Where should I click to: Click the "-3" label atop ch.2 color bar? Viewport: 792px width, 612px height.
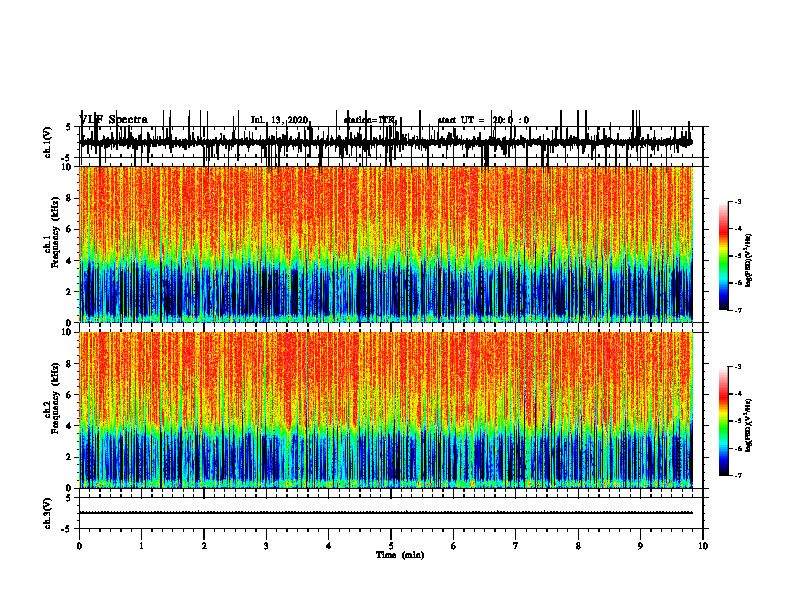point(737,367)
